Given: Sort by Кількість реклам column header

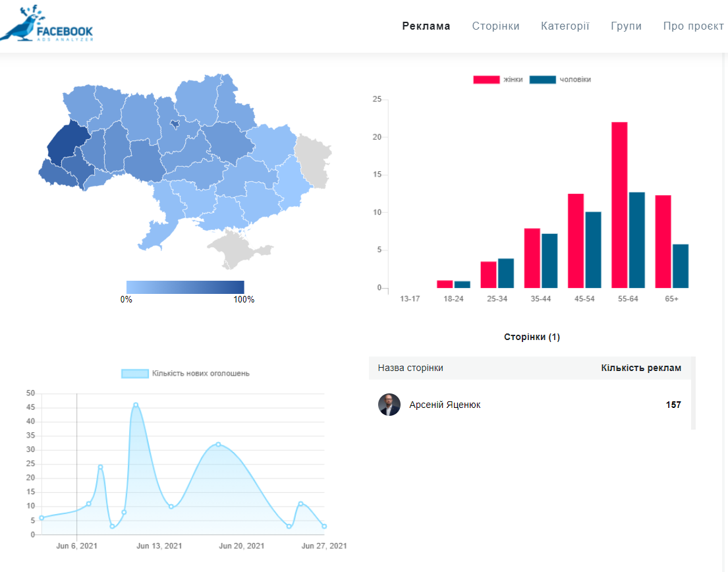Looking at the screenshot, I should pyautogui.click(x=640, y=368).
